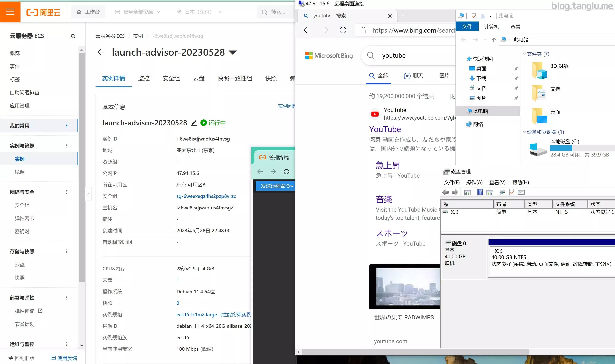Click the RADWIMPS video thumbnail
Screen dimensions: 615x364
coord(405,286)
